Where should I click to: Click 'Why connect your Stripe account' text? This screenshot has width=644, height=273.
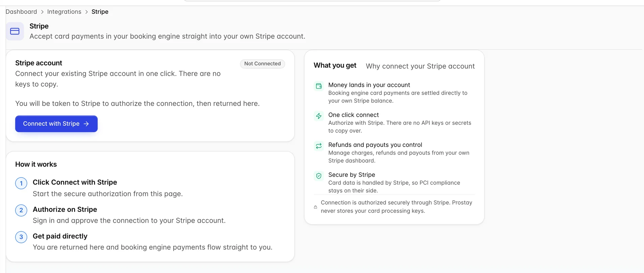point(420,66)
